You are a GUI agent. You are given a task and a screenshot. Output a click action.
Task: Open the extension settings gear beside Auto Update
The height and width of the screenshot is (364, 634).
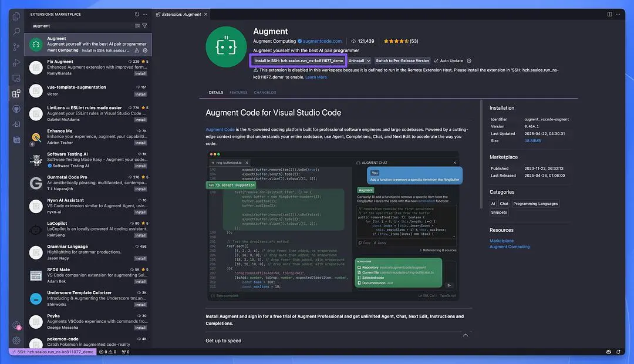coord(469,60)
